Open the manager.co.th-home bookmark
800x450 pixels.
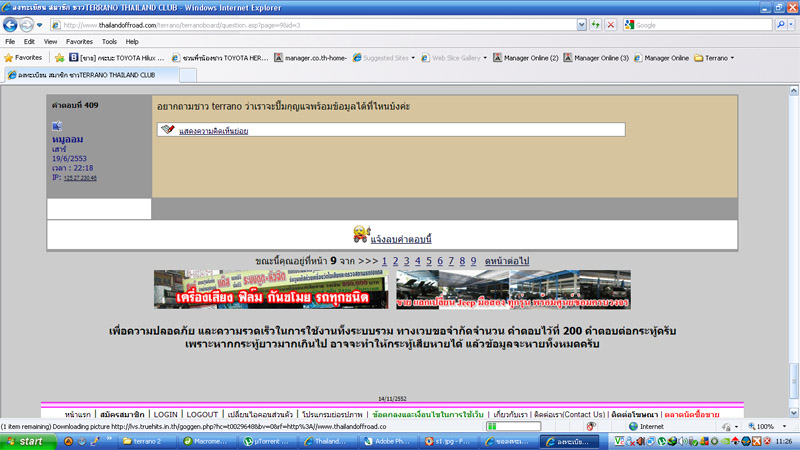(310, 58)
